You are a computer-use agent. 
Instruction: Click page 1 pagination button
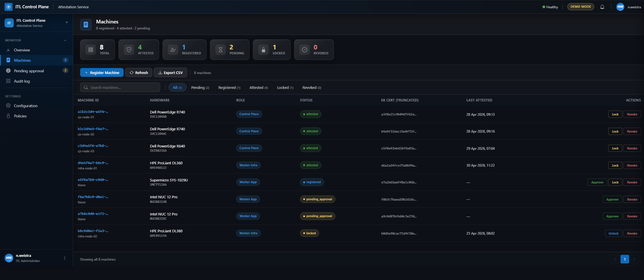coord(625,259)
